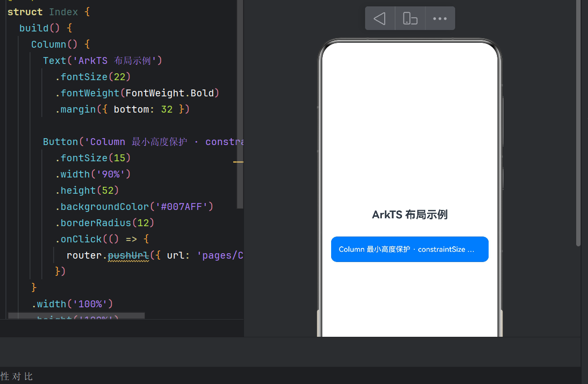Click the .fontSize(15) line

pos(93,158)
